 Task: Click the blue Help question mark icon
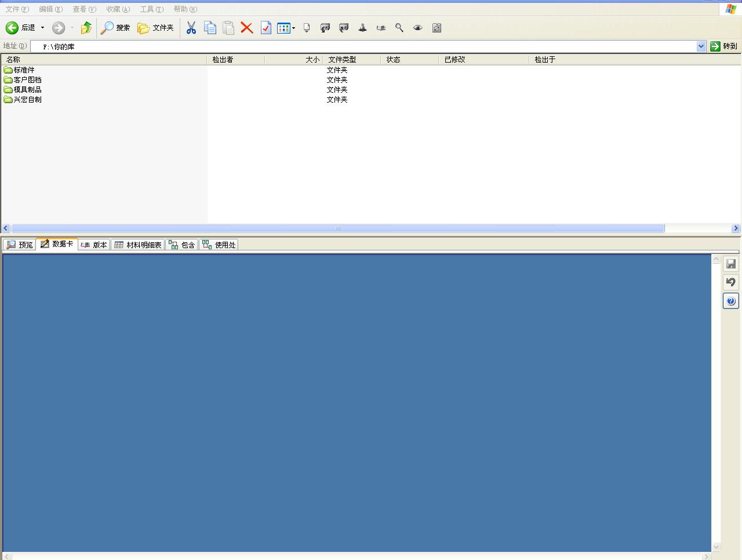click(x=731, y=301)
